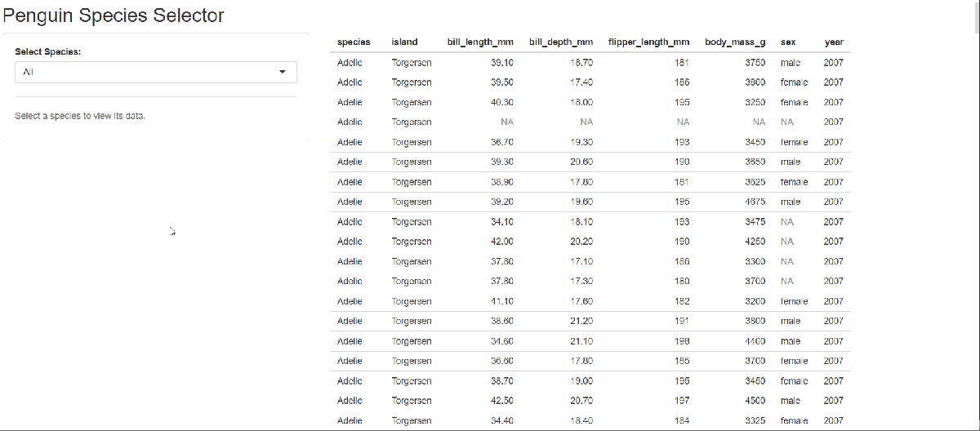Choose the body mass cell 3650
This screenshot has height=431, width=980.
pos(755,162)
